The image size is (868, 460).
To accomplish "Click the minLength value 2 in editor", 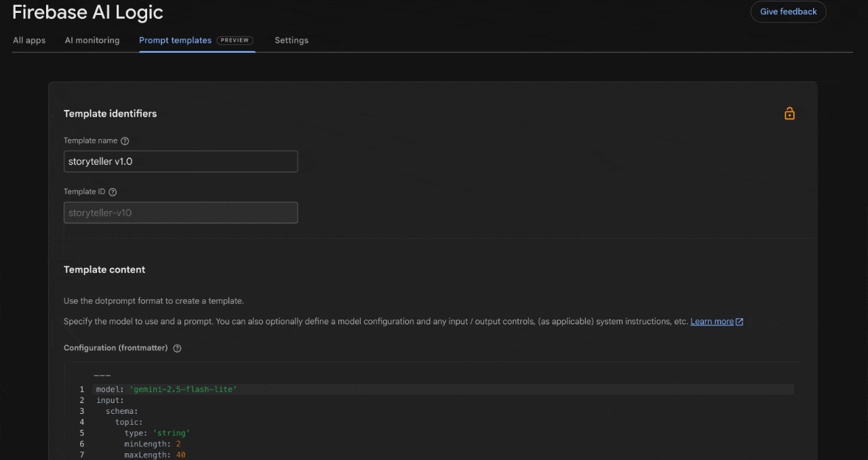I will click(178, 444).
